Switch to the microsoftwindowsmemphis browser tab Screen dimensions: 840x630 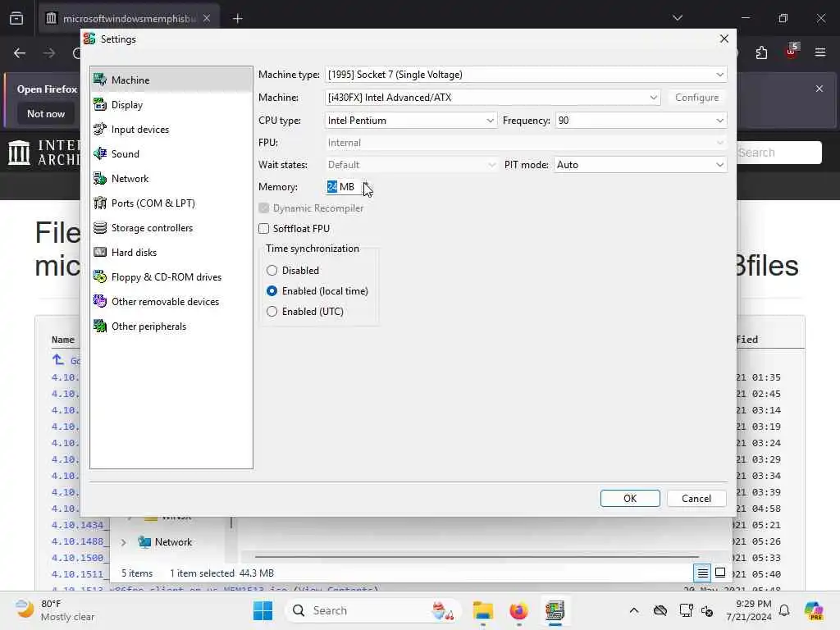tap(129, 19)
